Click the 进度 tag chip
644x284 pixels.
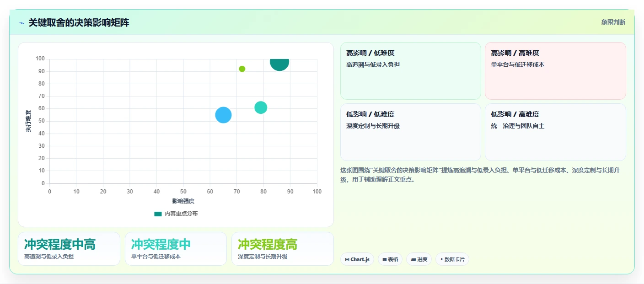coord(419,259)
